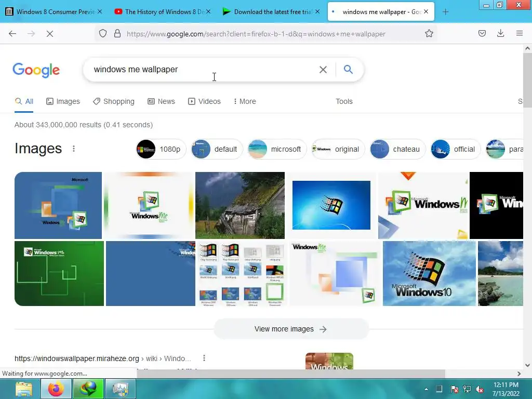532x399 pixels.
Task: Open the Firefox downloads panel
Action: tap(500, 33)
